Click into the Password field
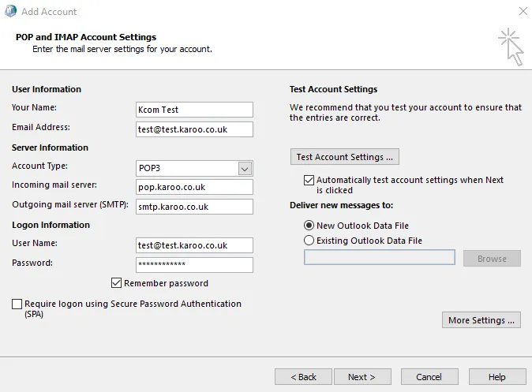The image size is (532, 392). (x=194, y=265)
